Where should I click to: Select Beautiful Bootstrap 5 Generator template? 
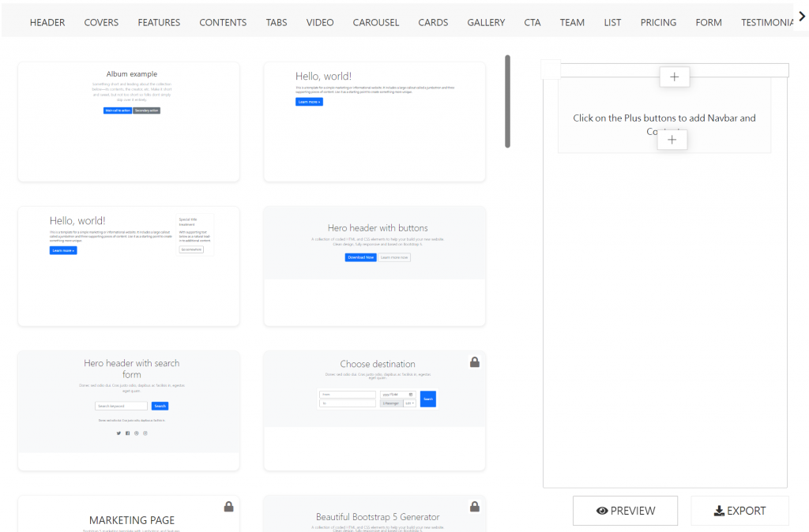pyautogui.click(x=374, y=514)
